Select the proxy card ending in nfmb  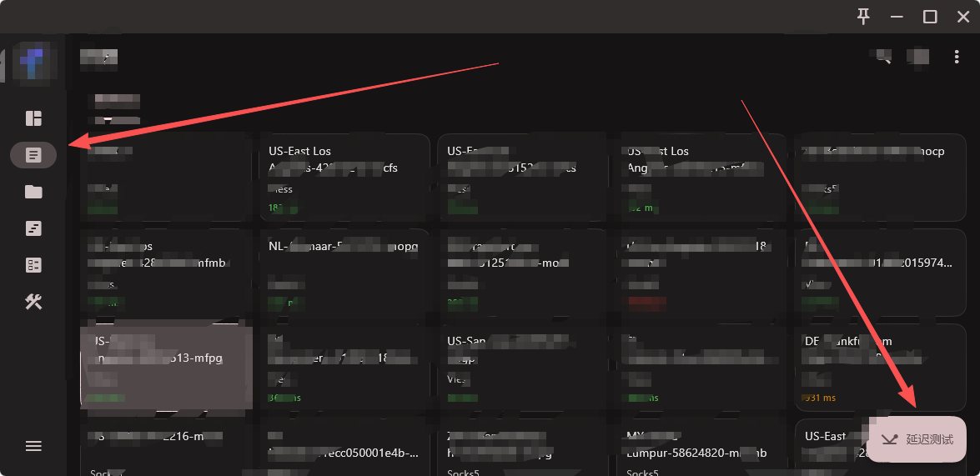166,273
